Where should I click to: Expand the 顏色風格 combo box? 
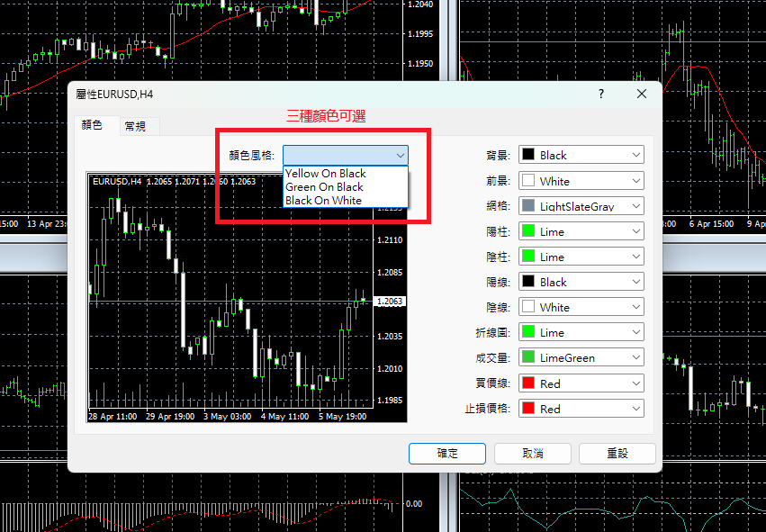point(346,156)
